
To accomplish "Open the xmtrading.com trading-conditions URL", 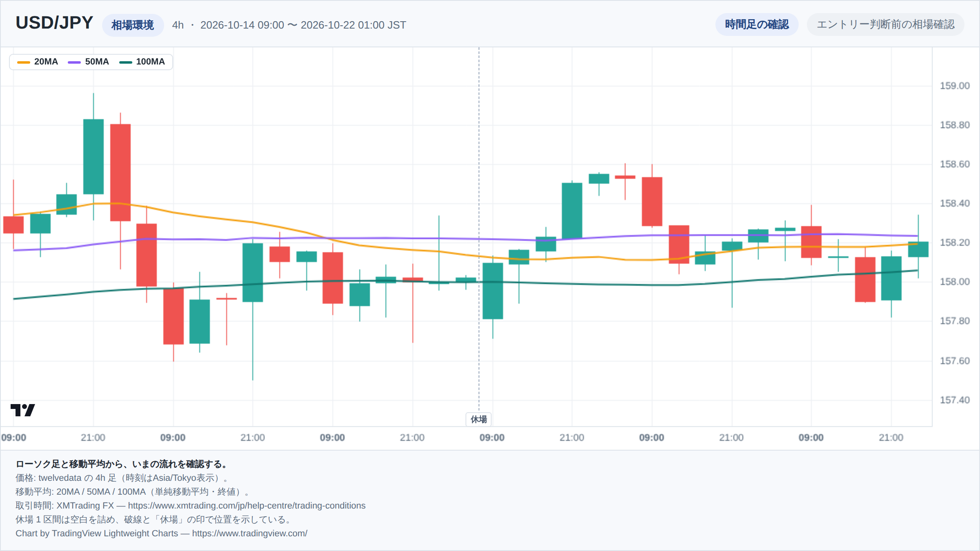I will [x=247, y=506].
